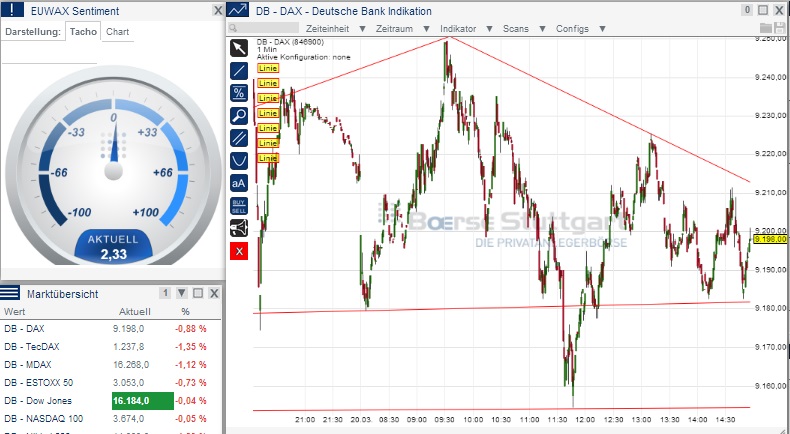
Task: Select the parabola curve drawing tool
Action: (239, 161)
